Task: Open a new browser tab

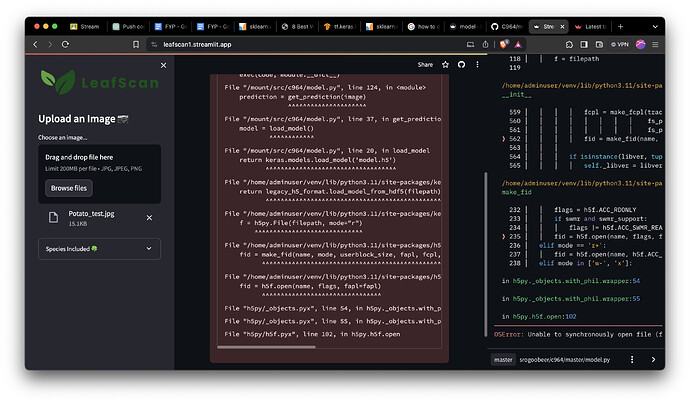Action: pyautogui.click(x=620, y=27)
